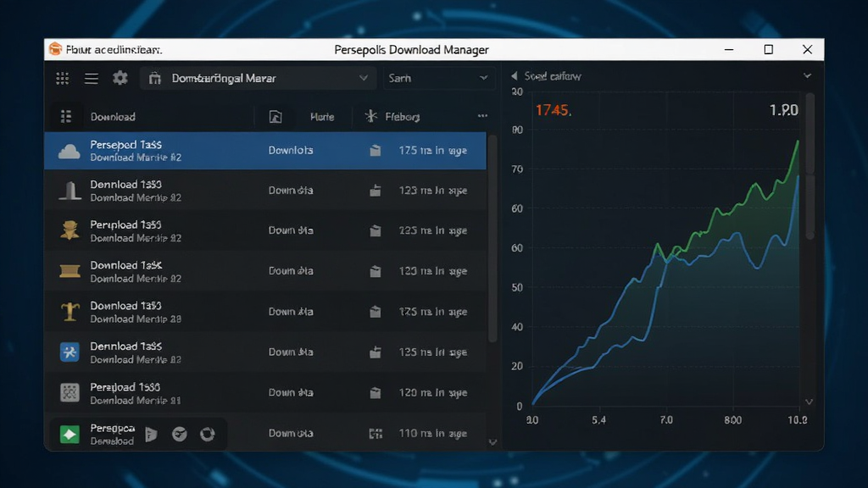Close the Persepolis Download Manager window
This screenshot has width=868, height=488.
(807, 49)
